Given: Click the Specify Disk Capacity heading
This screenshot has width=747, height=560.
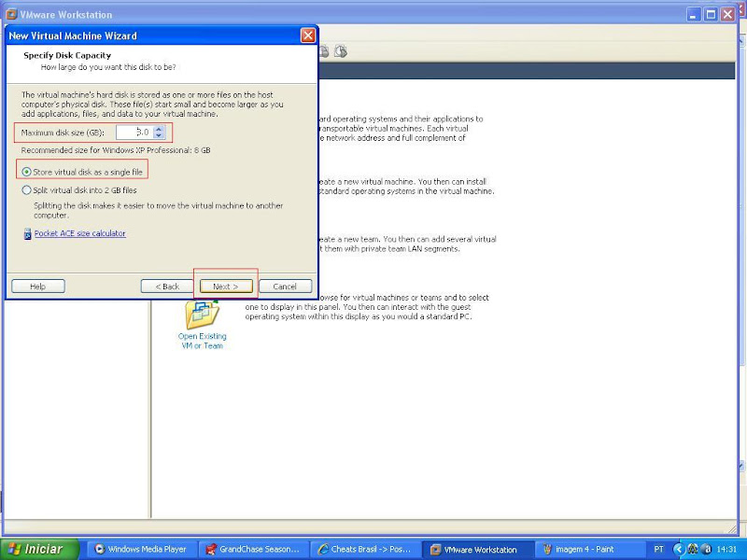Looking at the screenshot, I should [x=67, y=55].
